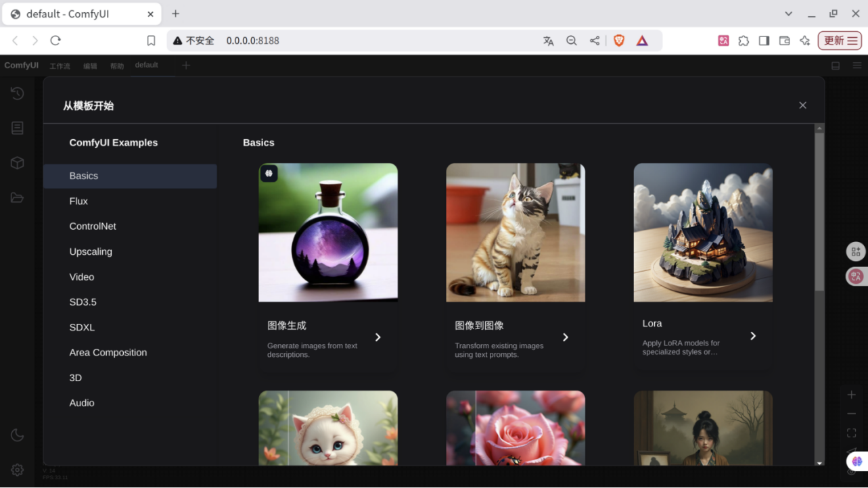The height and width of the screenshot is (488, 868).
Task: Click the fit view frame icon
Action: [852, 433]
